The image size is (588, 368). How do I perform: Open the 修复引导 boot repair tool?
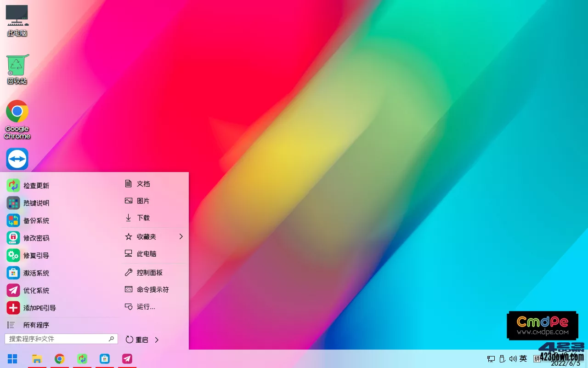tap(36, 255)
